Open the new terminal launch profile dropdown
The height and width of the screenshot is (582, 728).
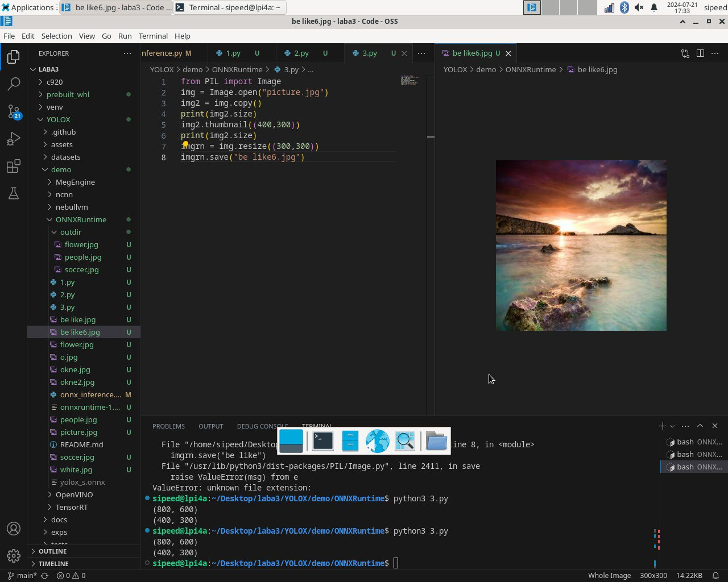pyautogui.click(x=672, y=426)
